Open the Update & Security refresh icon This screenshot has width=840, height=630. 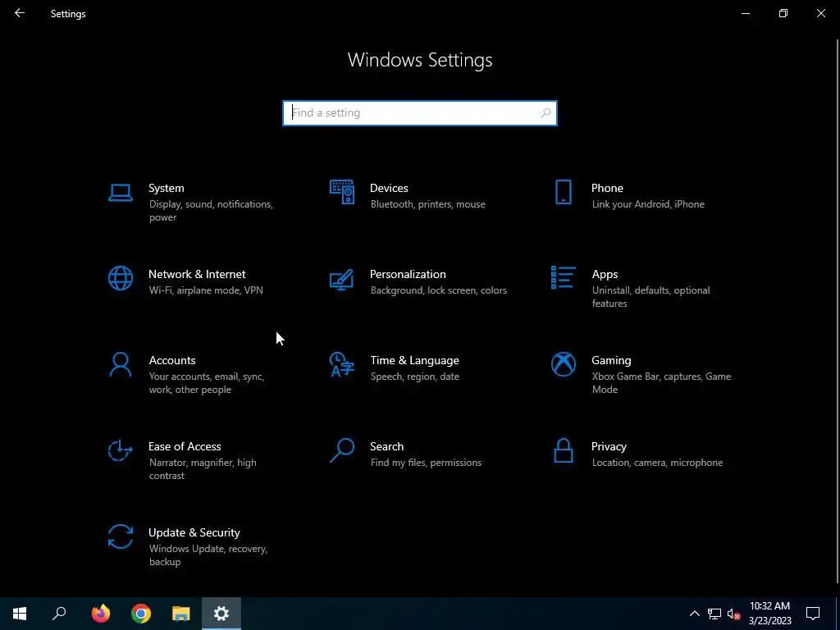120,536
